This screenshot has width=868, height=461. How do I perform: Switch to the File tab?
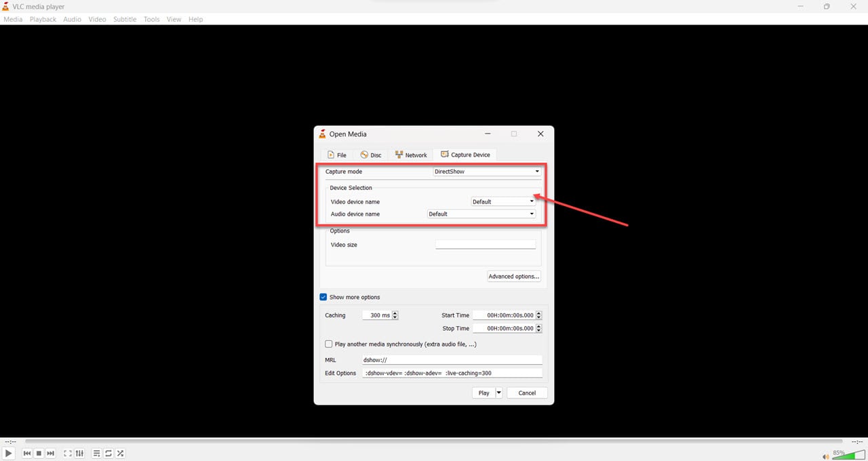click(x=337, y=155)
